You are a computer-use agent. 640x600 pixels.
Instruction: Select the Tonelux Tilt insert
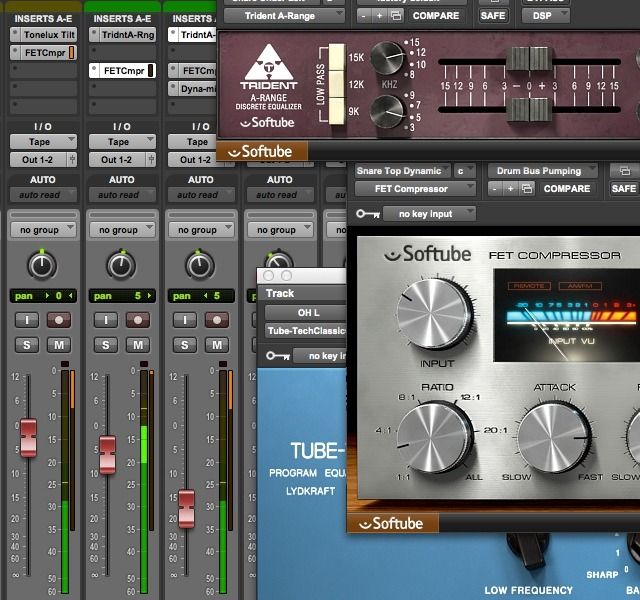coord(43,35)
